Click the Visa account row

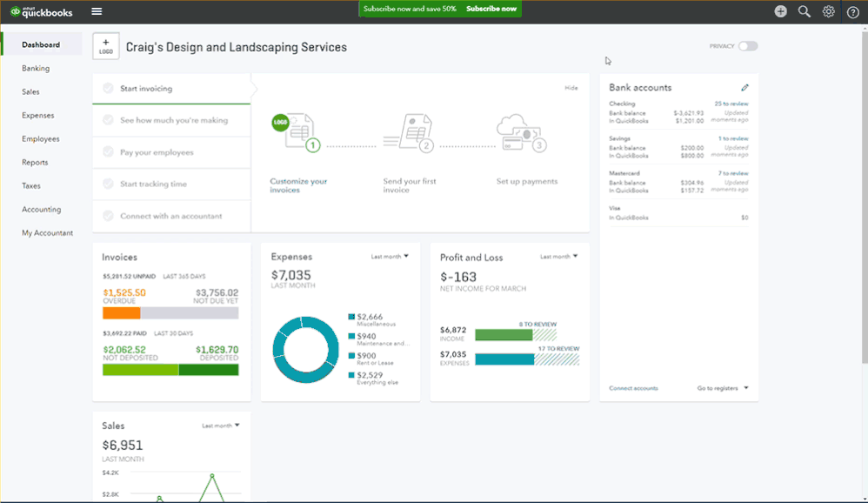click(x=678, y=213)
